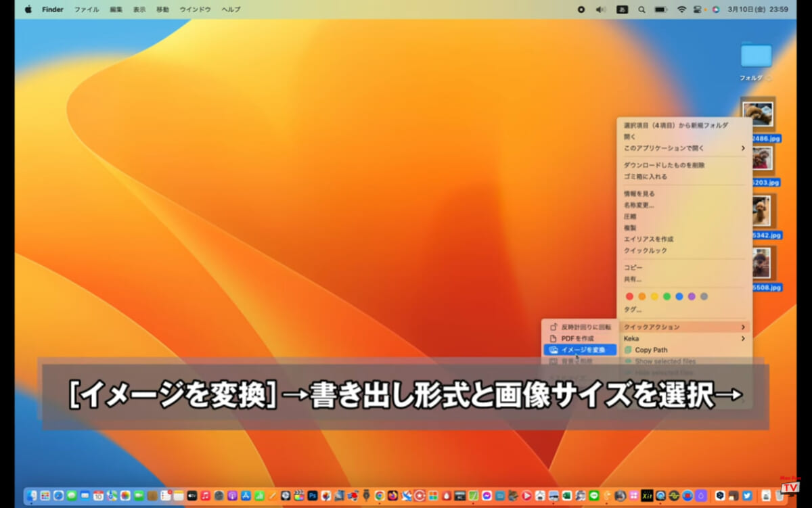Open FaceTime from the Dock
The height and width of the screenshot is (508, 812).
tap(138, 496)
